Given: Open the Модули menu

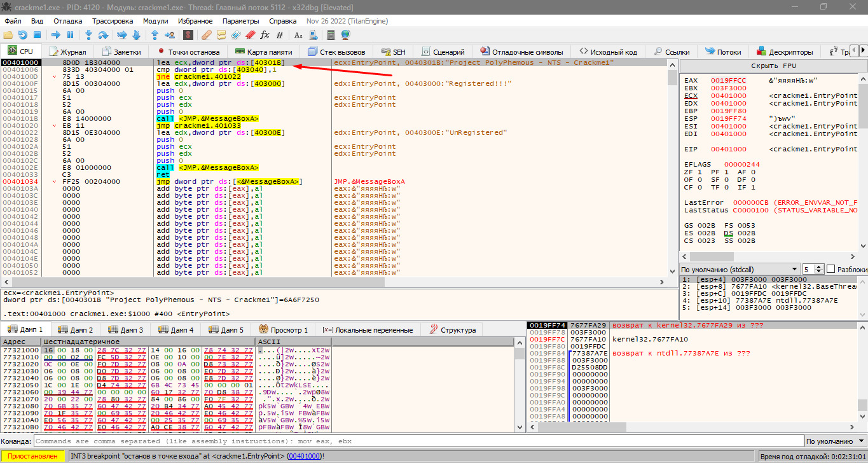Looking at the screenshot, I should [x=156, y=20].
